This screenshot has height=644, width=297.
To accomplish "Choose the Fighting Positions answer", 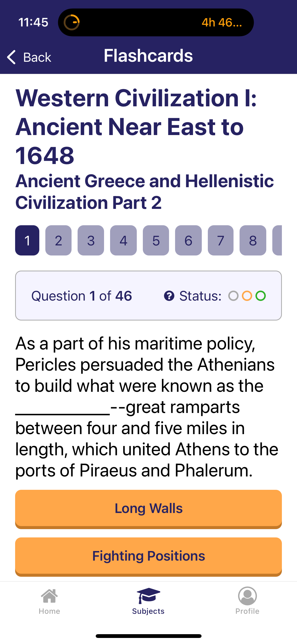I will [148, 556].
